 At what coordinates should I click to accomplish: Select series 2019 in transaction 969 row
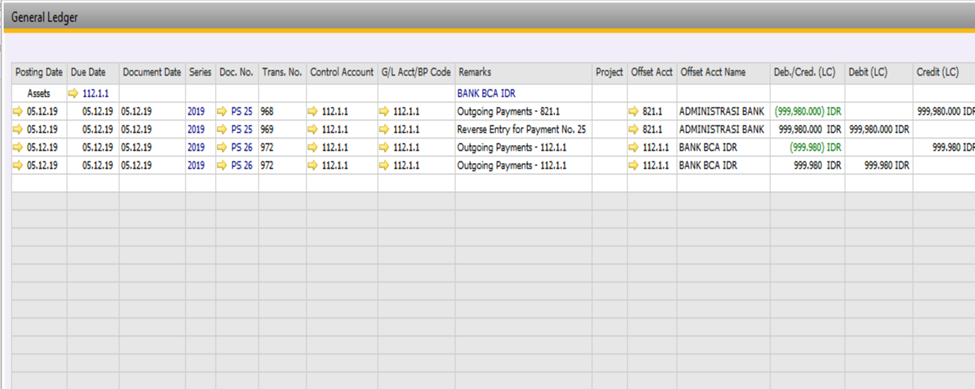(x=196, y=130)
